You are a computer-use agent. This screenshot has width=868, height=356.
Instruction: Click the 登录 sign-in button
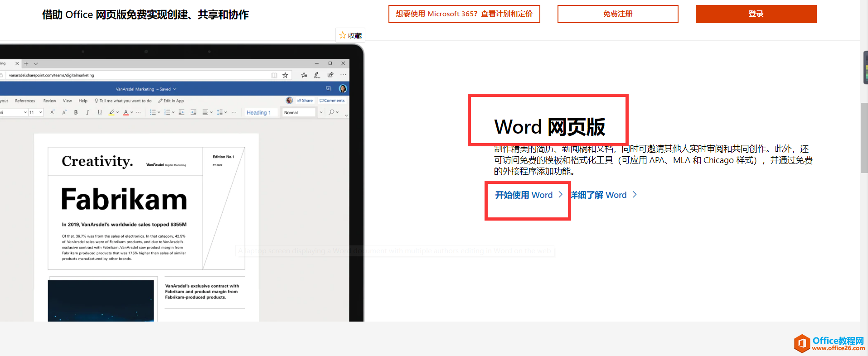click(756, 14)
